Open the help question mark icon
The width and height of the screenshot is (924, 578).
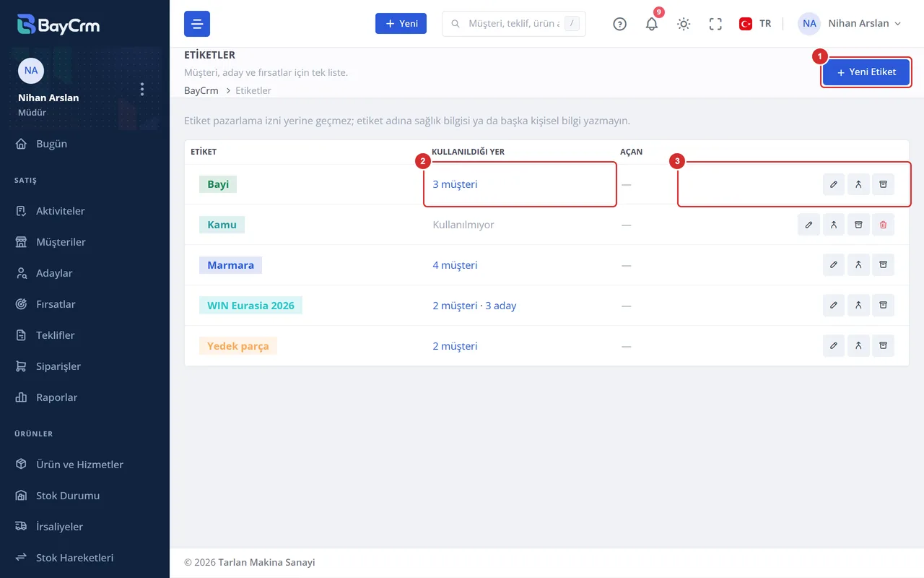(619, 24)
